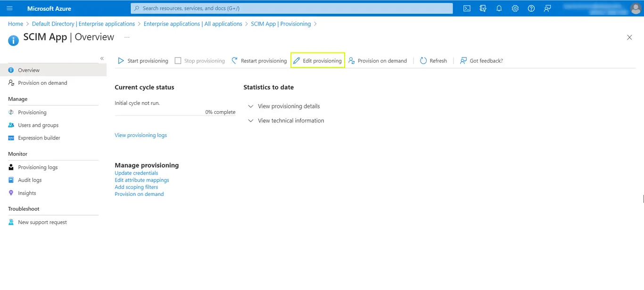Open the Directories and subscriptions filter icon
The height and width of the screenshot is (290, 644).
coord(483,8)
